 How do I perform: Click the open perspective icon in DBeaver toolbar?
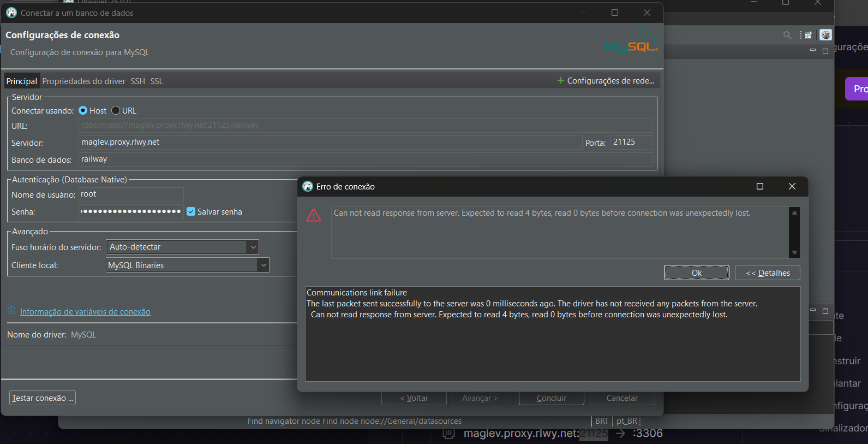[808, 35]
